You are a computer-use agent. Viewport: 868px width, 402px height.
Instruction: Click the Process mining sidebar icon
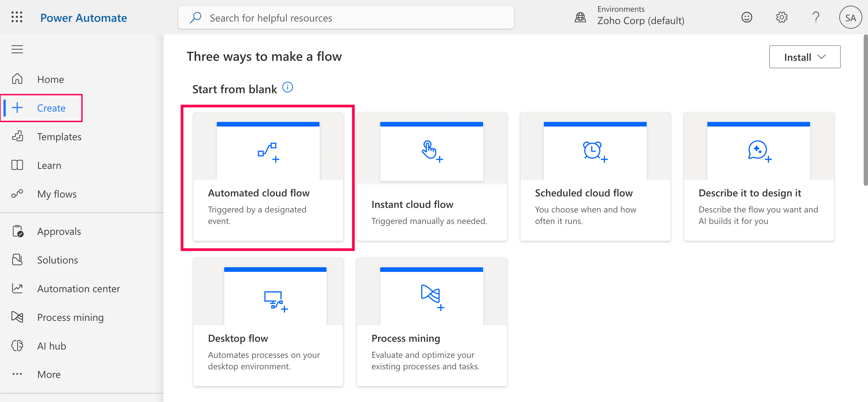click(x=17, y=317)
